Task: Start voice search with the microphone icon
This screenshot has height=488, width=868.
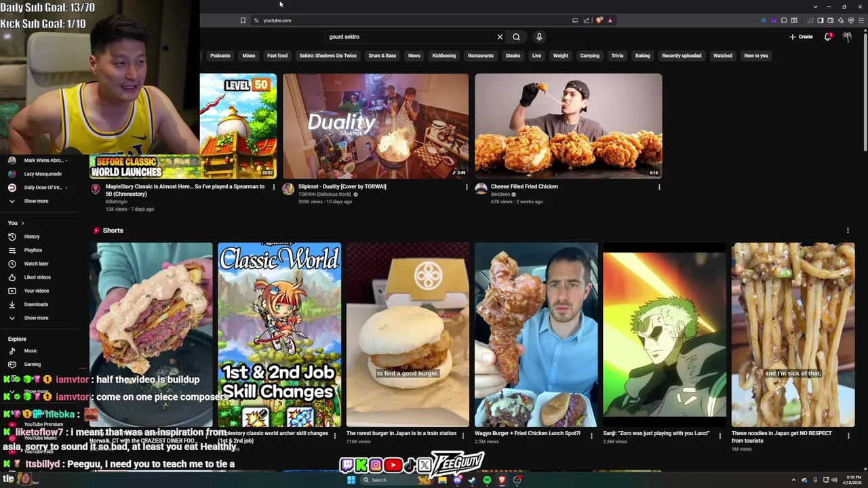Action: coord(539,37)
